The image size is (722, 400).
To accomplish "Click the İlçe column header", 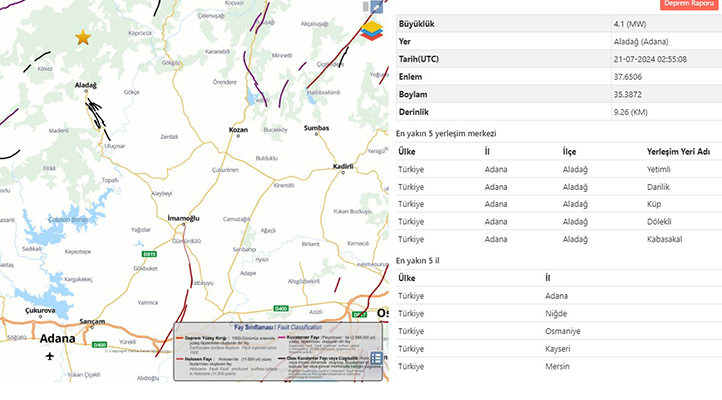I will click(569, 152).
